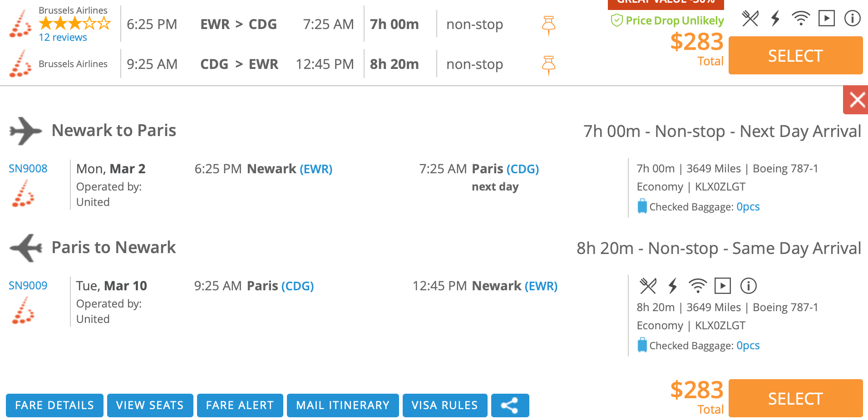Open the info icon in top row

[852, 19]
